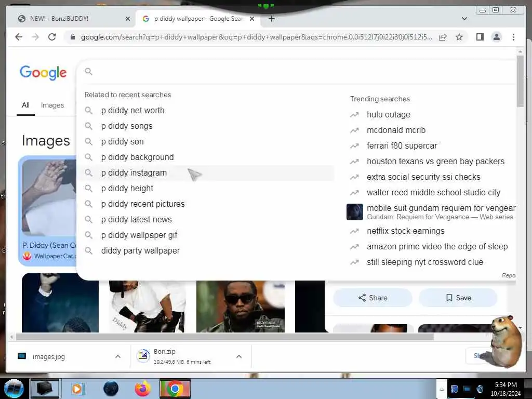Expand the tab search dropdown

[x=464, y=19]
